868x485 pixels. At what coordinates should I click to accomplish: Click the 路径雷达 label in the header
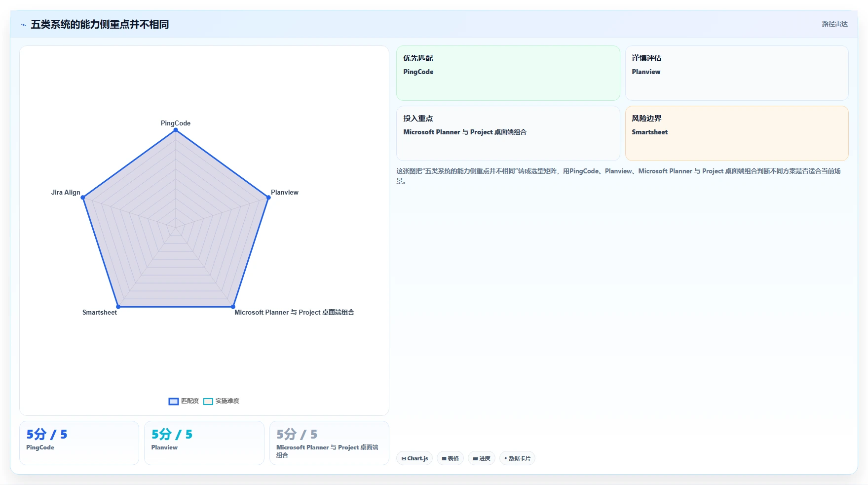[834, 24]
